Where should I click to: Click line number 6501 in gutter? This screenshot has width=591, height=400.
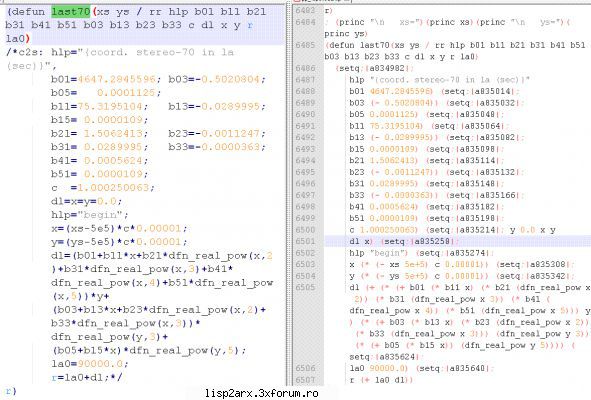[x=305, y=241]
